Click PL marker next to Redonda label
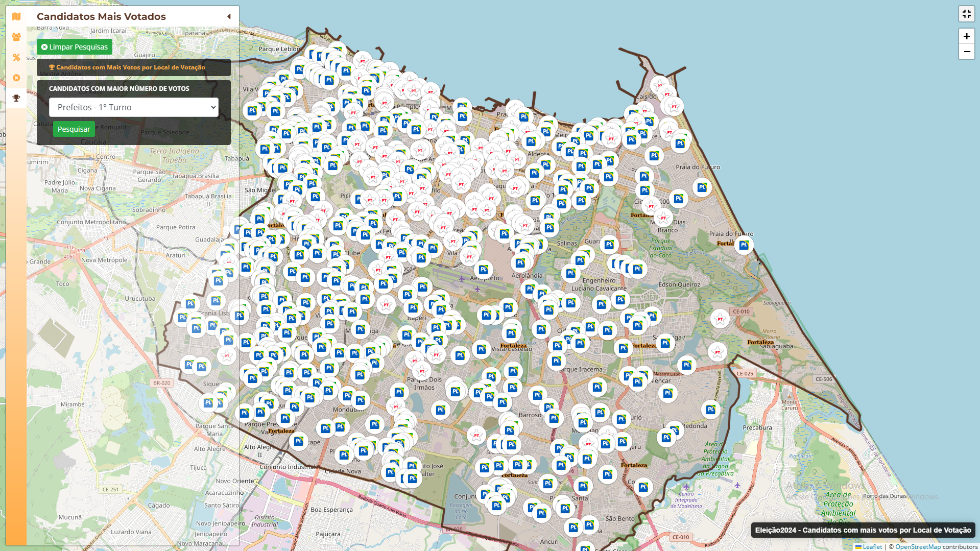980x551 pixels. pyautogui.click(x=674, y=430)
